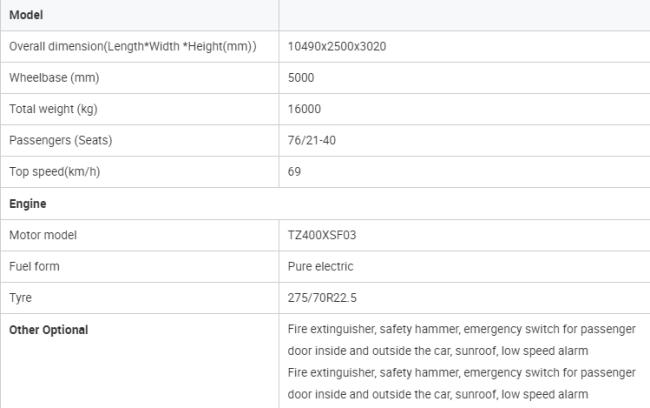Select the 275/70R22.5 tyre value
The image size is (650, 408).
click(x=322, y=298)
